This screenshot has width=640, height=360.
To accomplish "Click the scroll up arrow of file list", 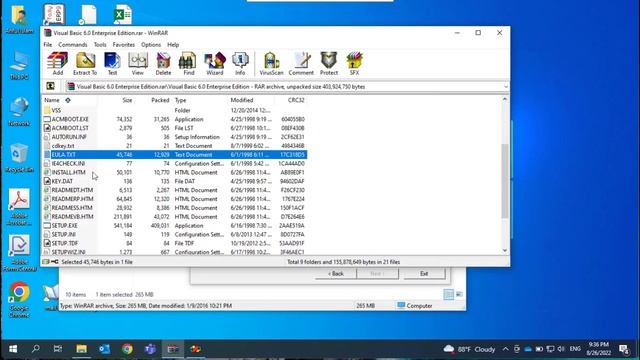I will tap(505, 99).
